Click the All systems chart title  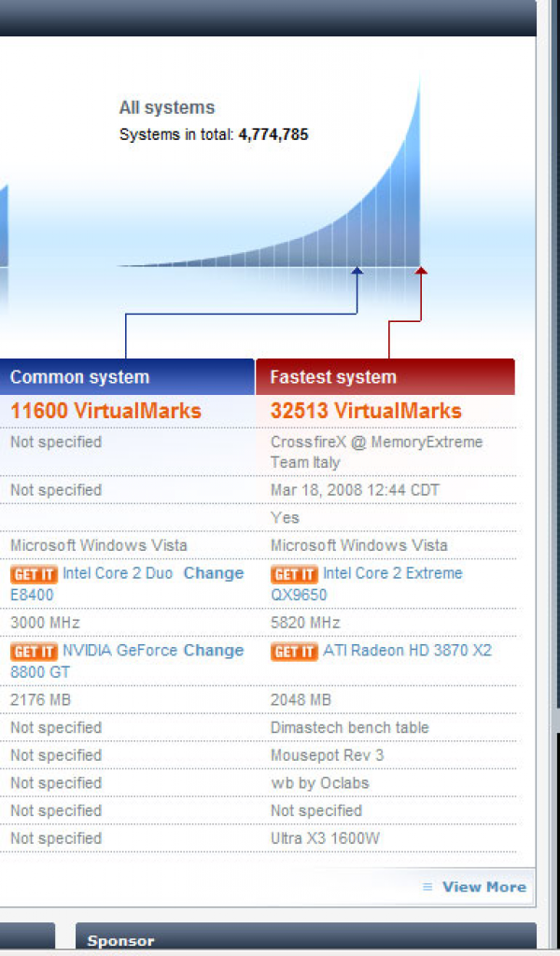pyautogui.click(x=167, y=108)
